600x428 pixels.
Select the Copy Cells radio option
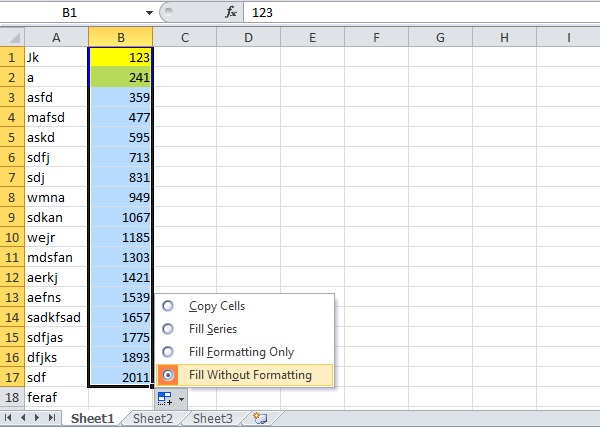pos(168,306)
